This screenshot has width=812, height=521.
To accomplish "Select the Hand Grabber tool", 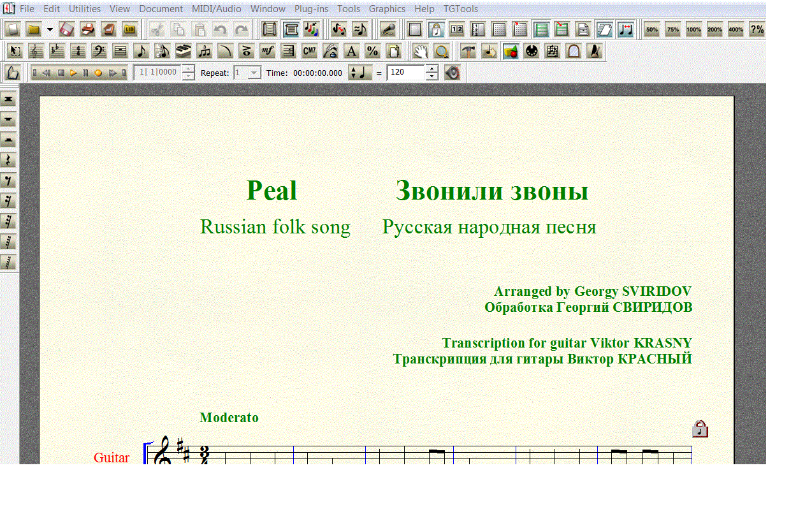I will tap(419, 51).
